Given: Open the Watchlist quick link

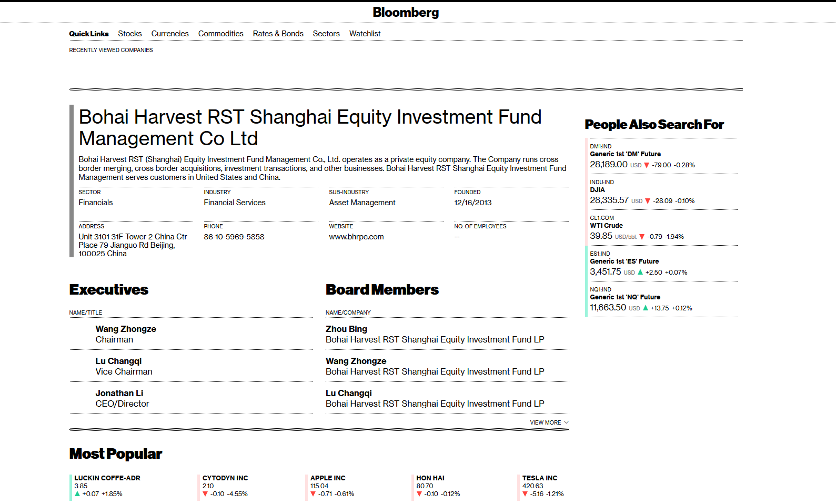Looking at the screenshot, I should point(365,34).
